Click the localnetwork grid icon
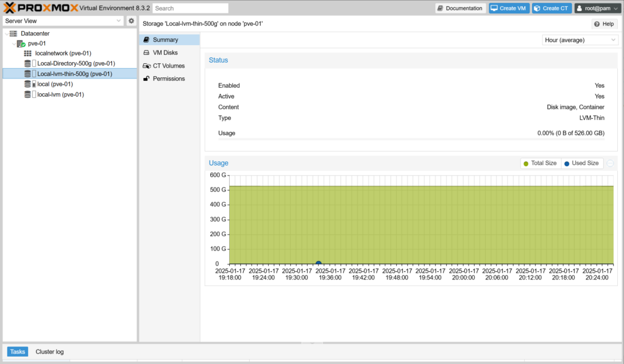Viewport: 624px width, 364px height. click(27, 54)
